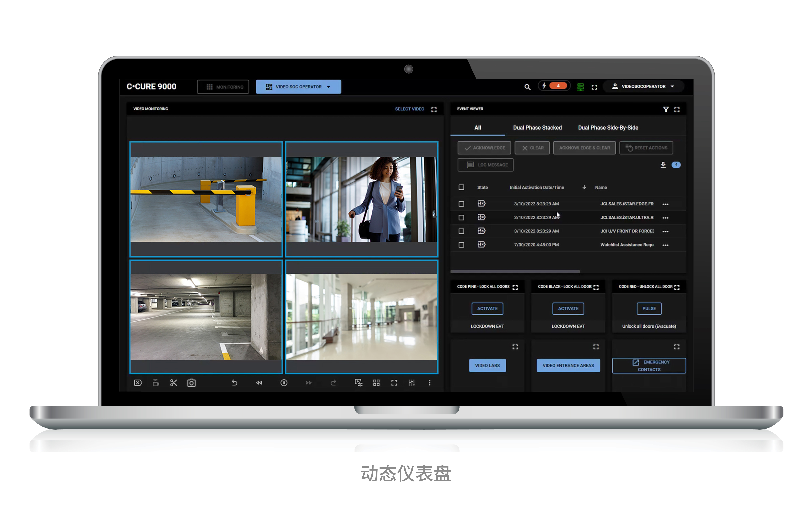812x508 pixels.
Task: Check the JCI.SALES.iSTAR.ULTRA event row
Action: tap(461, 218)
